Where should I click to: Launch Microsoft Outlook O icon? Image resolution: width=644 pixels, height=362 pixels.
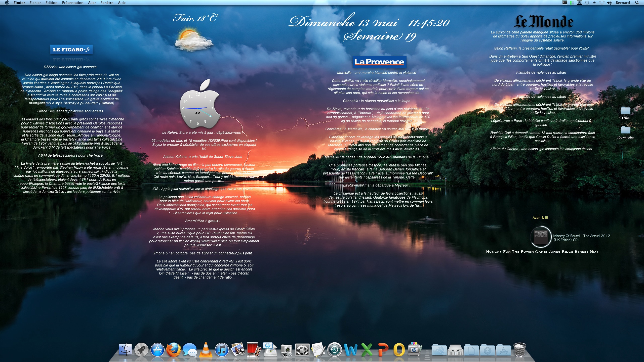(x=399, y=349)
